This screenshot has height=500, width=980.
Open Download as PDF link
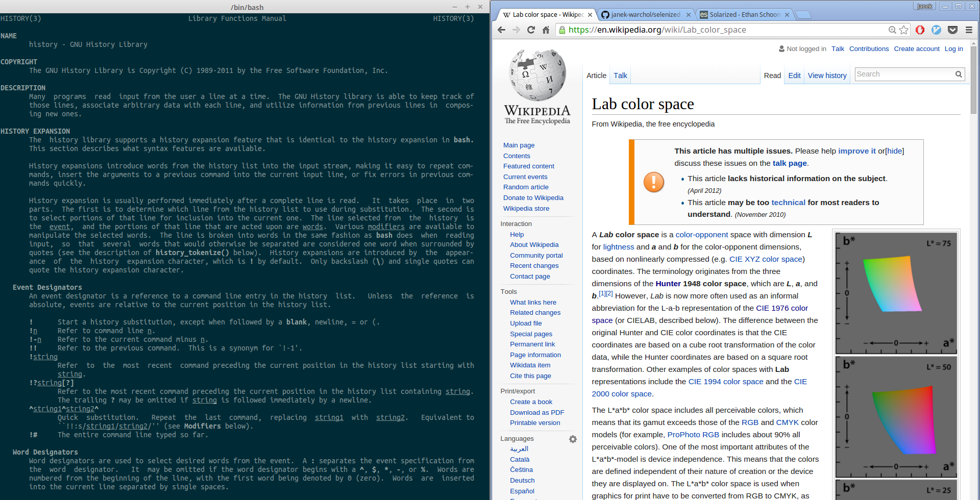tap(537, 413)
